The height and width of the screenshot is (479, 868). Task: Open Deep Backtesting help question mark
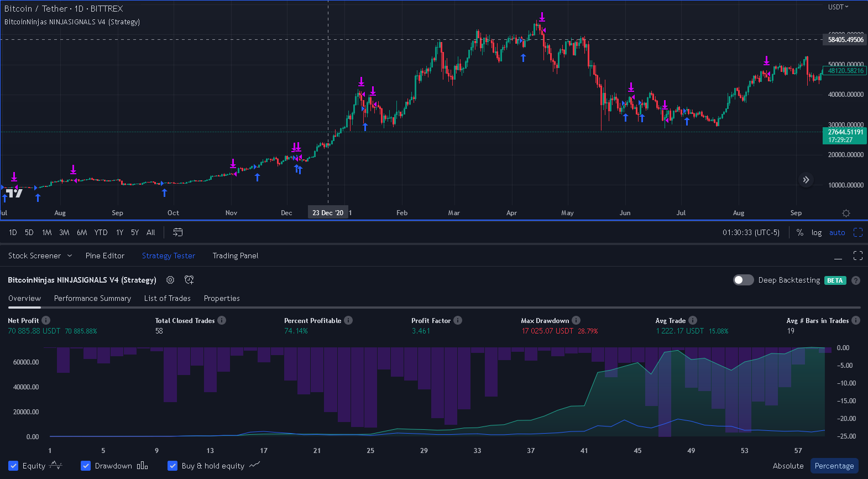coord(856,280)
